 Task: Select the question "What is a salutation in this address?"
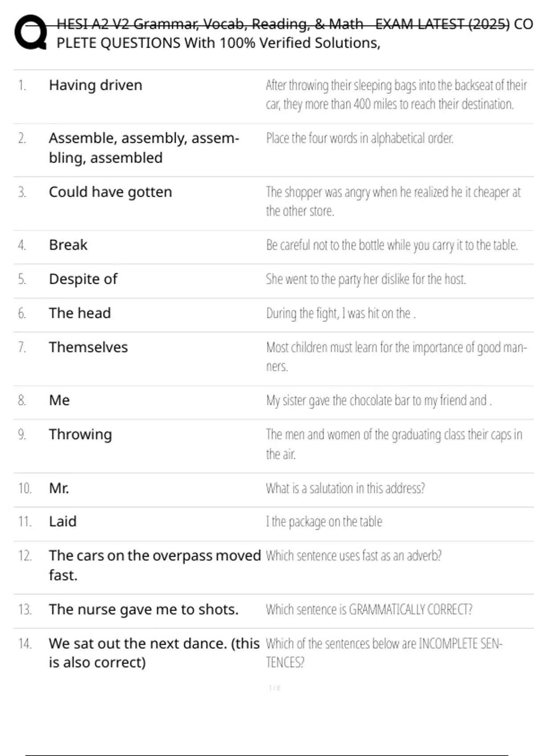coord(345,488)
